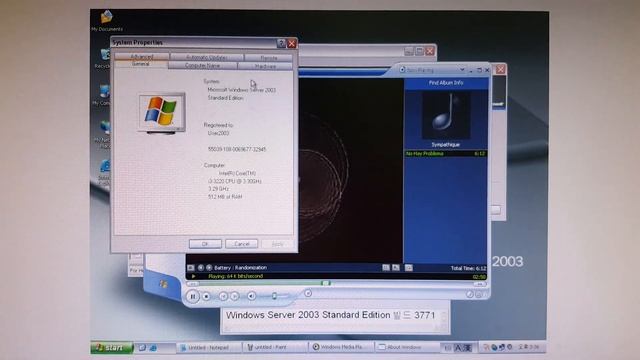This screenshot has height=360, width=640.
Task: Click previous visualization arrow
Action: tap(200, 268)
